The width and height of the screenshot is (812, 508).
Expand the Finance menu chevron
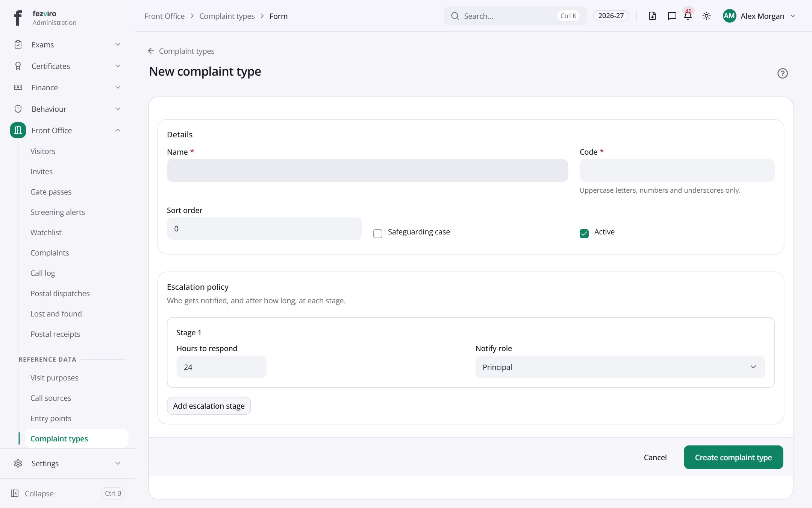click(x=118, y=88)
